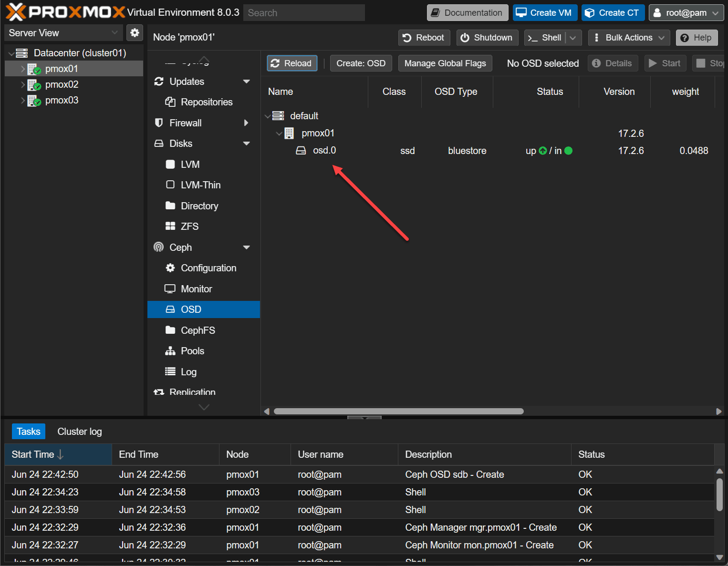Image resolution: width=728 pixels, height=566 pixels.
Task: Collapse the default tree root in OSD list
Action: [268, 116]
